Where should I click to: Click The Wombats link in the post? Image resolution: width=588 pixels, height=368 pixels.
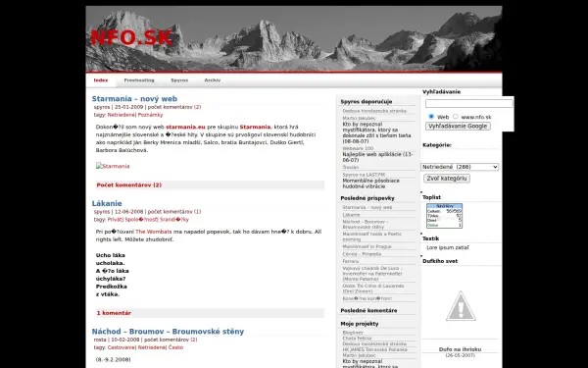[x=154, y=232]
